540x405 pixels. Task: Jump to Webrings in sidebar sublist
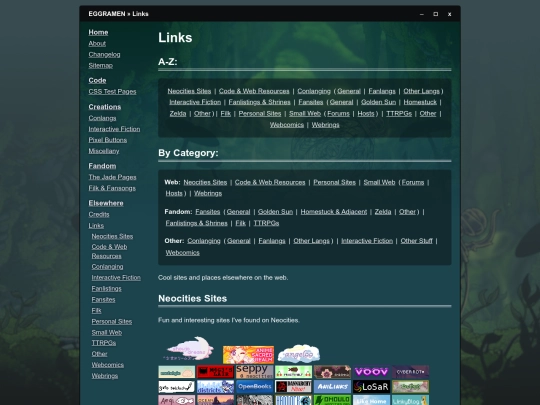point(105,376)
